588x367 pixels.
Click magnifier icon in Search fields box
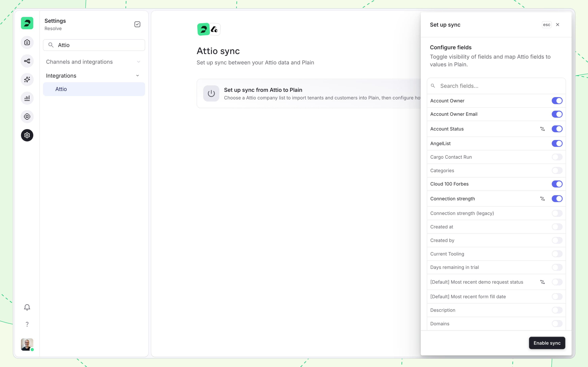[433, 86]
